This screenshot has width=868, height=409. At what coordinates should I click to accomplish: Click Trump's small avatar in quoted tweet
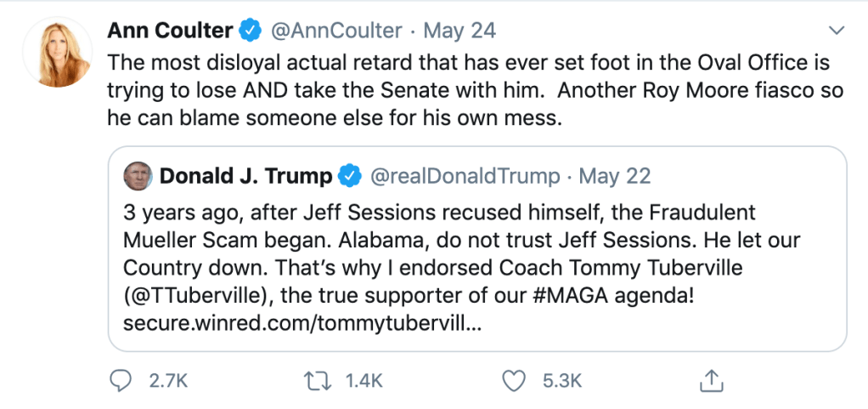[137, 176]
